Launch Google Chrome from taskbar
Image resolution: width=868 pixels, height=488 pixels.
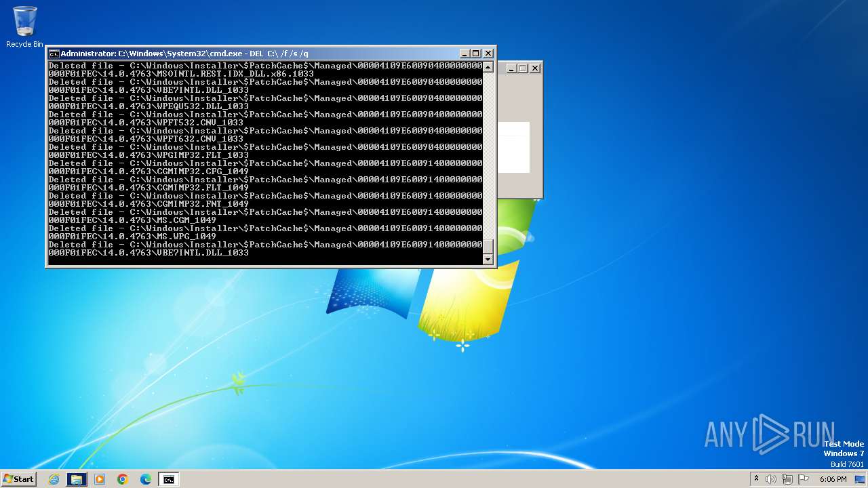pos(123,479)
